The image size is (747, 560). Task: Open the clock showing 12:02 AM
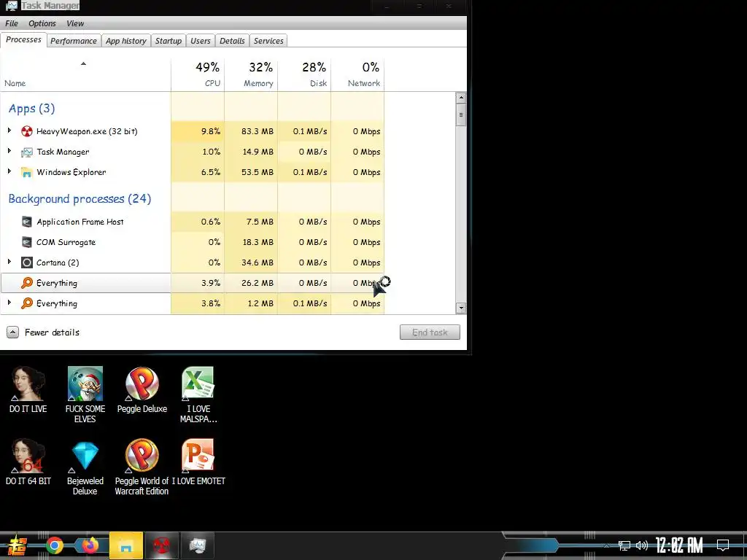(x=679, y=545)
